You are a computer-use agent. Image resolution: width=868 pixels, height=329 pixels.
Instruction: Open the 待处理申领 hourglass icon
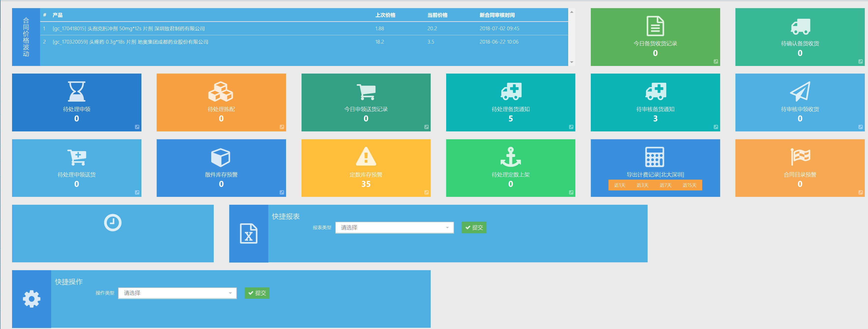pyautogui.click(x=76, y=91)
